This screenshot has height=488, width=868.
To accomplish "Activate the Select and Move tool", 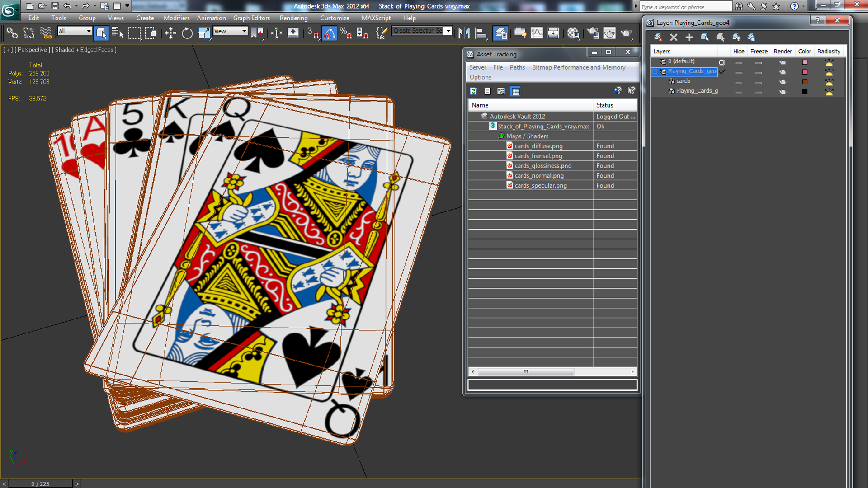I will [170, 33].
